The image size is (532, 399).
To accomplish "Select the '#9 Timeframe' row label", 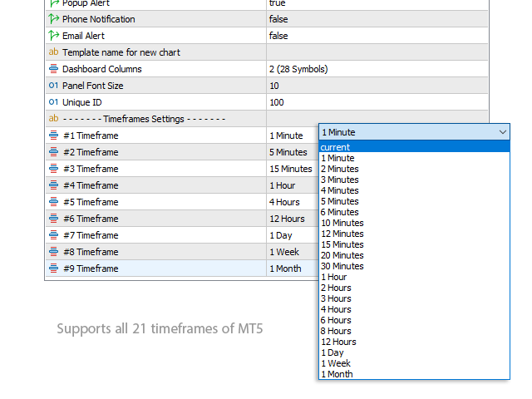I will [91, 268].
